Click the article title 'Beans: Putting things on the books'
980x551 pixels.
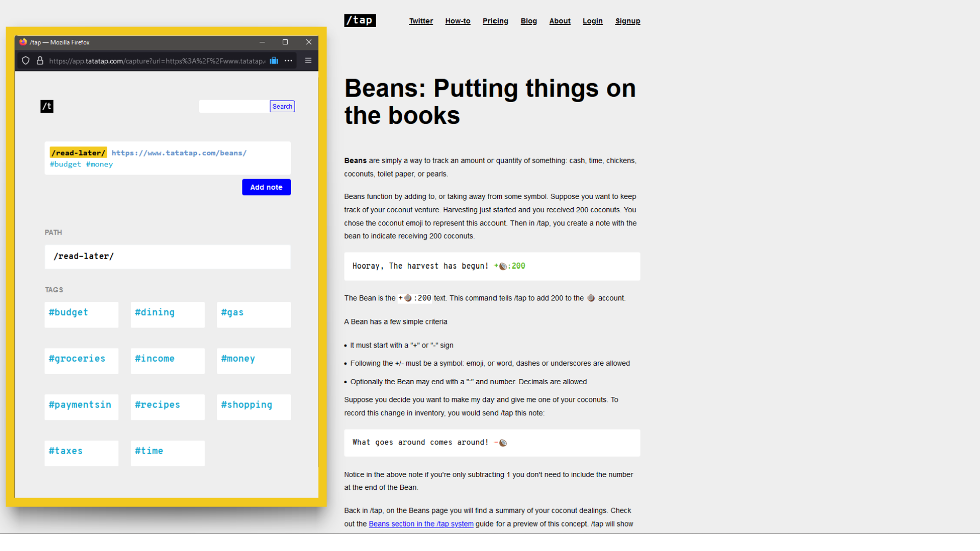[490, 102]
